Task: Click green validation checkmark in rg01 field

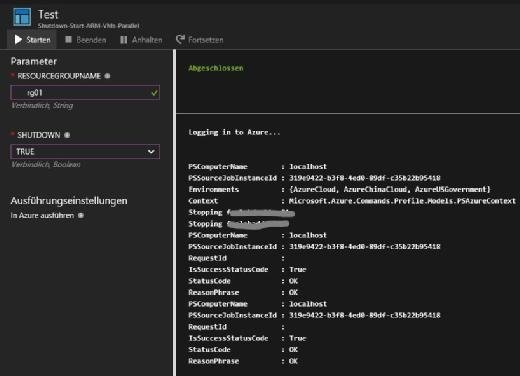Action: tap(154, 93)
